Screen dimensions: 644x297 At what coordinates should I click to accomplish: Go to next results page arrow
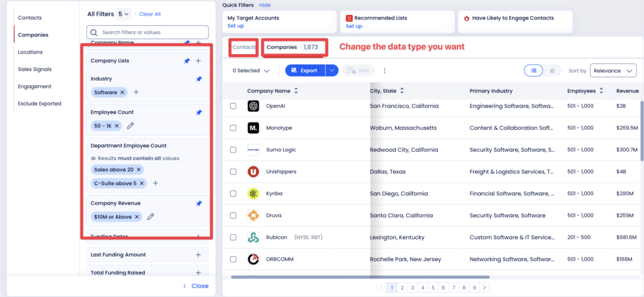(x=485, y=288)
